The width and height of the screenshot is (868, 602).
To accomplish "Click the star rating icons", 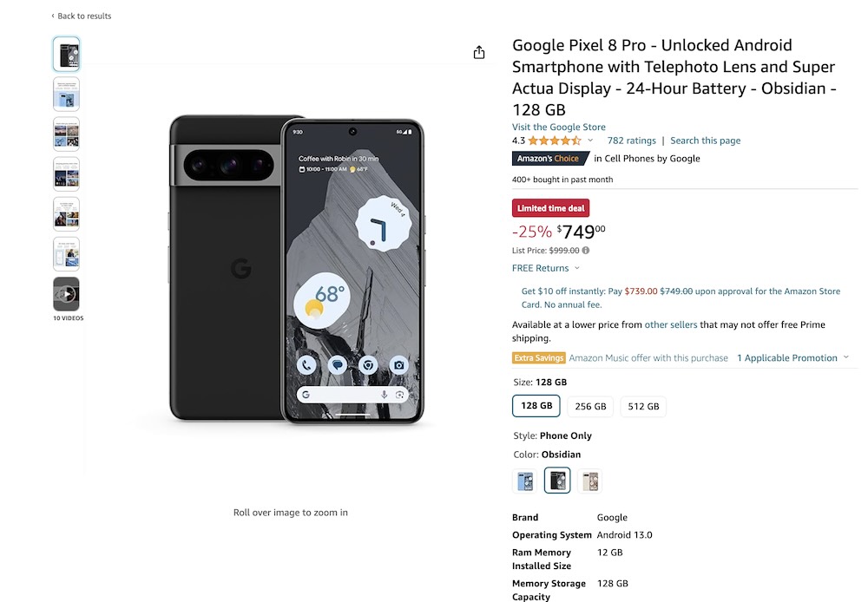I will point(555,141).
